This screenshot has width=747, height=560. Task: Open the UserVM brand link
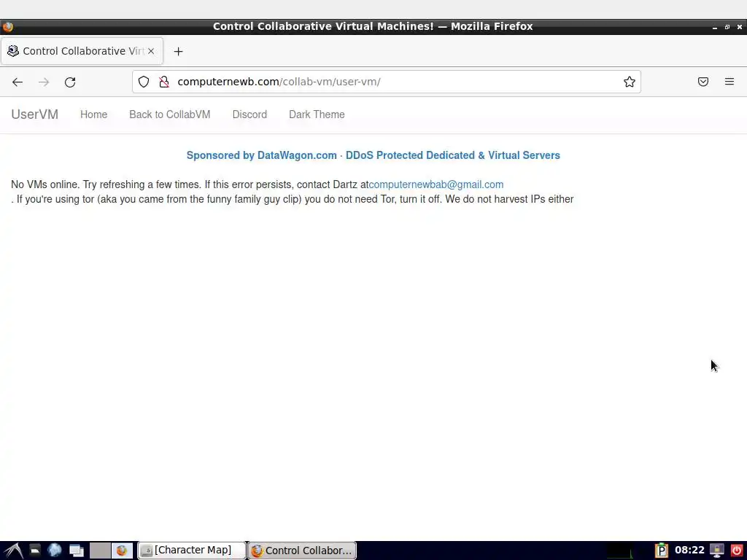click(35, 114)
